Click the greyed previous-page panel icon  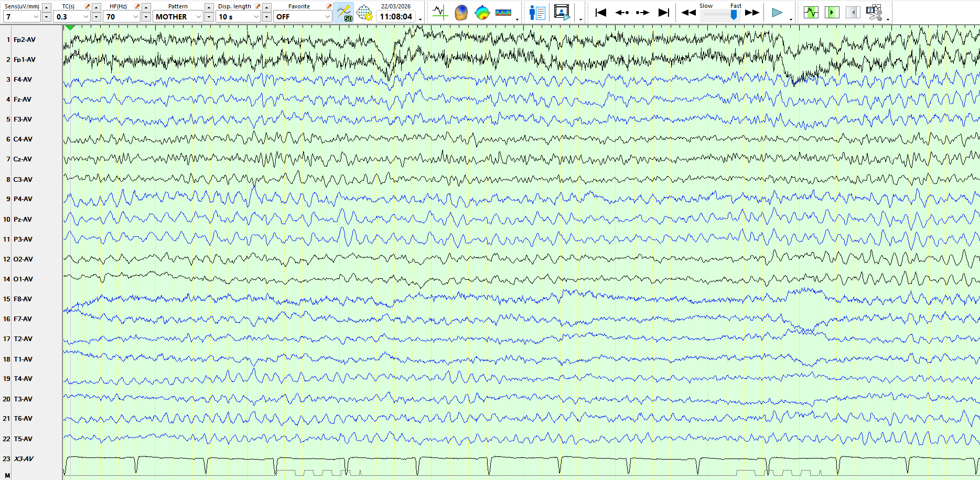(x=853, y=12)
